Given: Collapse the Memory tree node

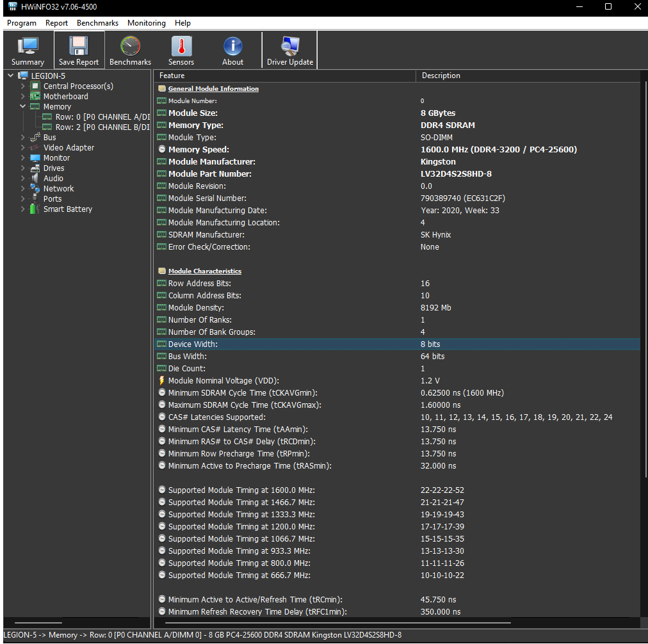Looking at the screenshot, I should (22, 106).
